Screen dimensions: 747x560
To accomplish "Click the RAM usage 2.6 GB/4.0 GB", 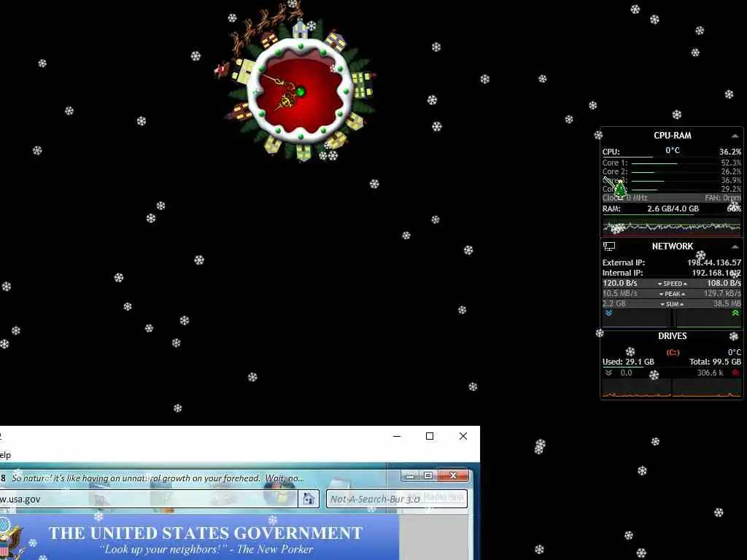I will point(673,209).
